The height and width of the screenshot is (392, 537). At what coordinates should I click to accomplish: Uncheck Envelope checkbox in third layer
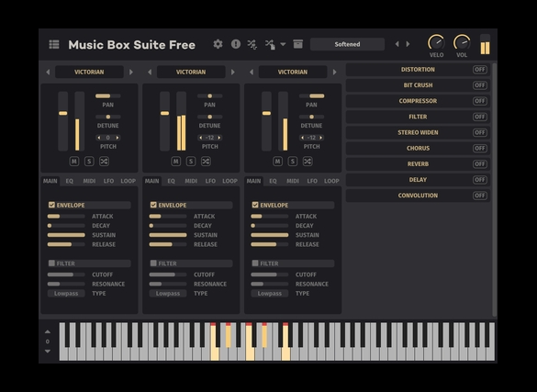tap(255, 205)
